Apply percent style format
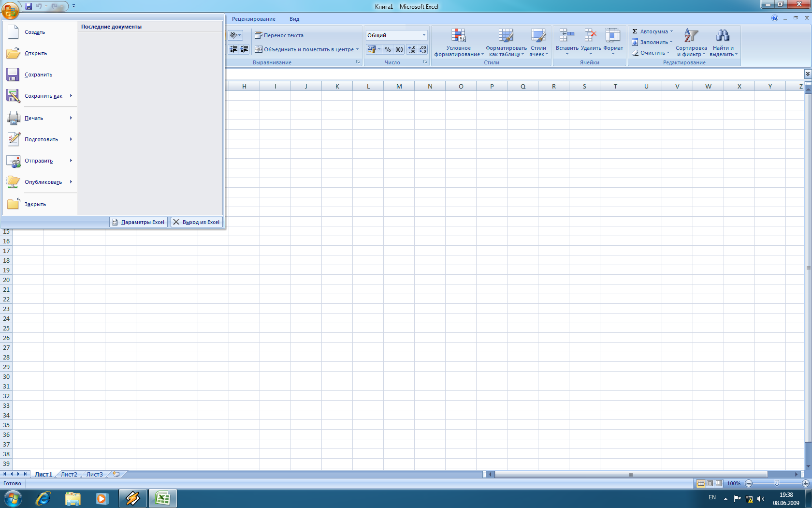 click(x=388, y=49)
